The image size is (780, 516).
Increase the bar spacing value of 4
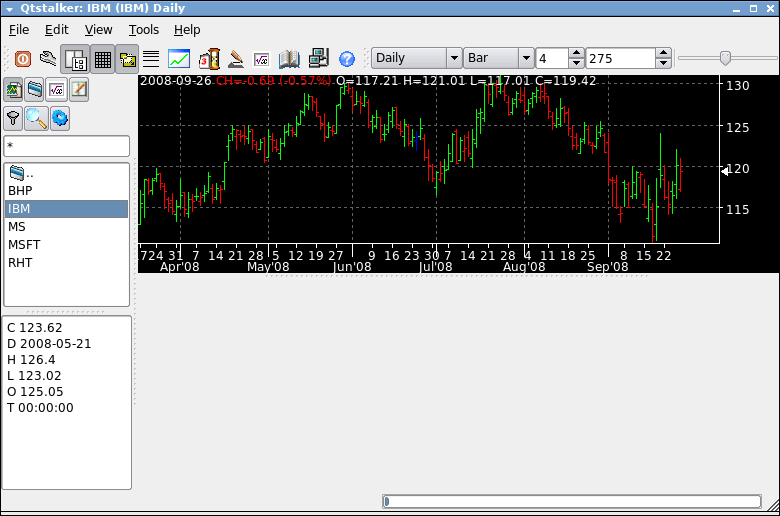(x=576, y=53)
